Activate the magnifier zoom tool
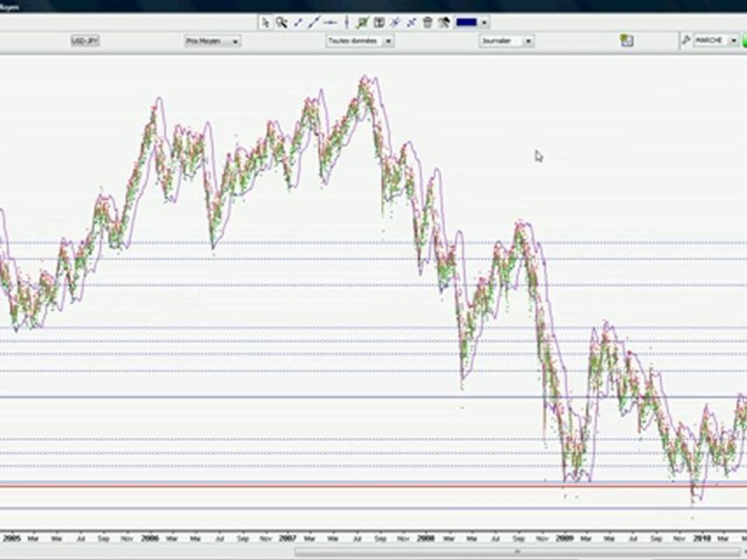This screenshot has width=747, height=560. point(281,23)
